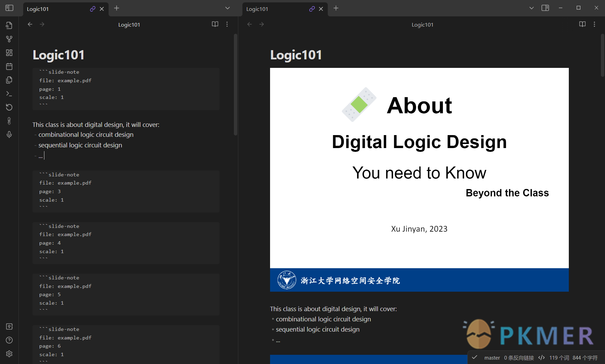605x364 pixels.
Task: Open quick switcher icon in ribbon
Action: [x=9, y=25]
